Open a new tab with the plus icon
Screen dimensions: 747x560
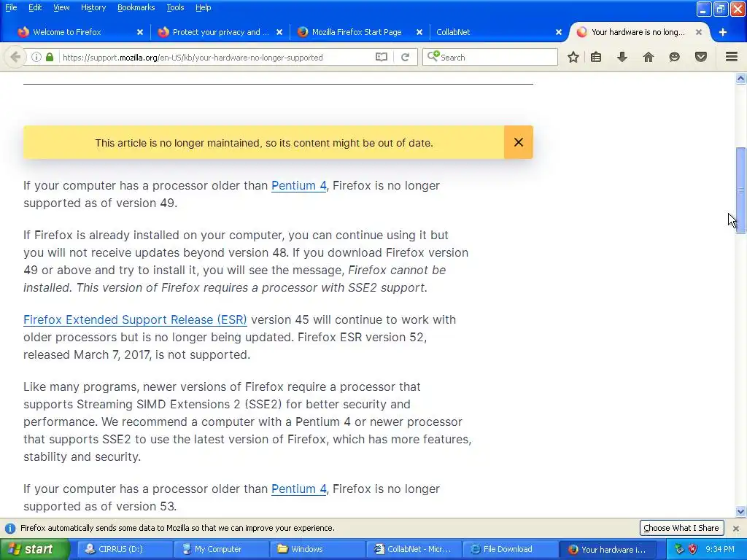723,32
